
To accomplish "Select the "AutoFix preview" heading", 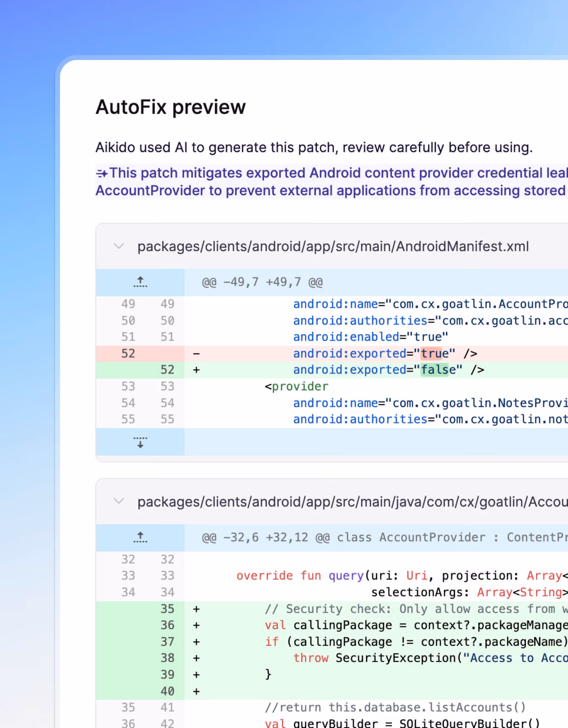I will click(x=171, y=107).
